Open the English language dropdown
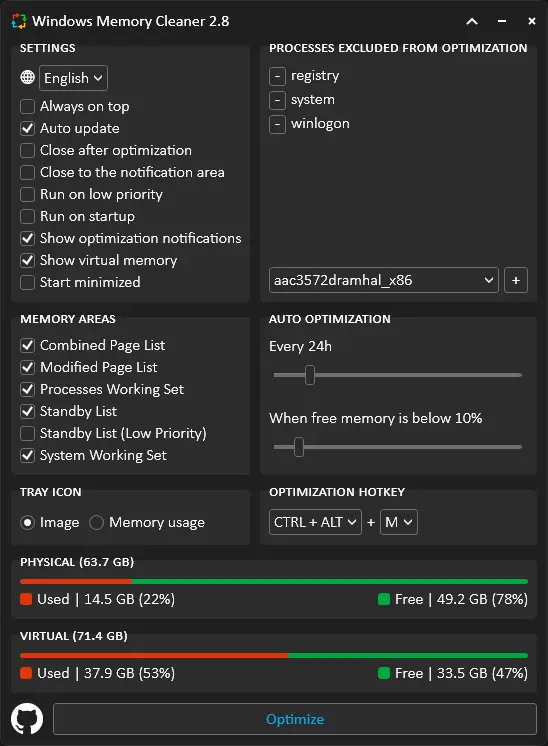 coord(73,78)
